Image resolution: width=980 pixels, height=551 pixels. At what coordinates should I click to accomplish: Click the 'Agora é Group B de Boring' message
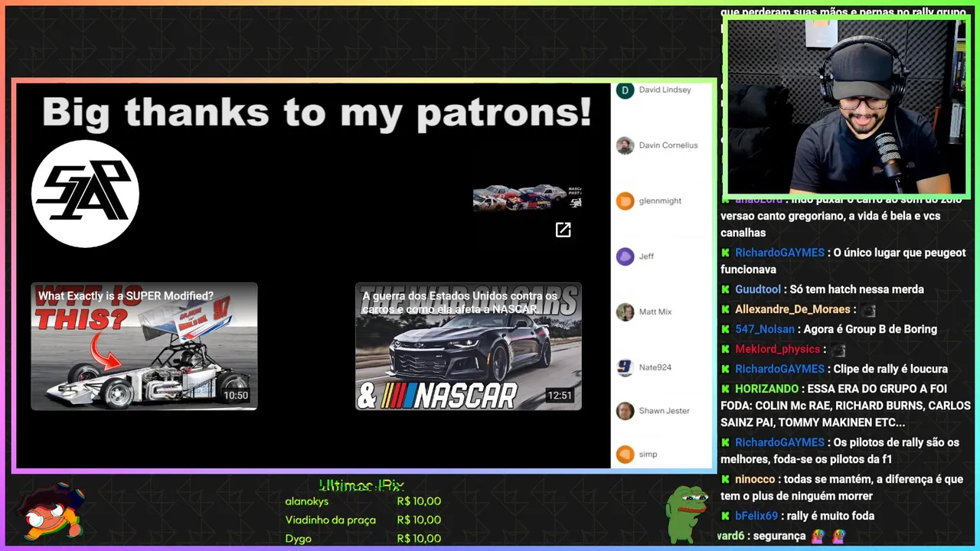pos(871,329)
